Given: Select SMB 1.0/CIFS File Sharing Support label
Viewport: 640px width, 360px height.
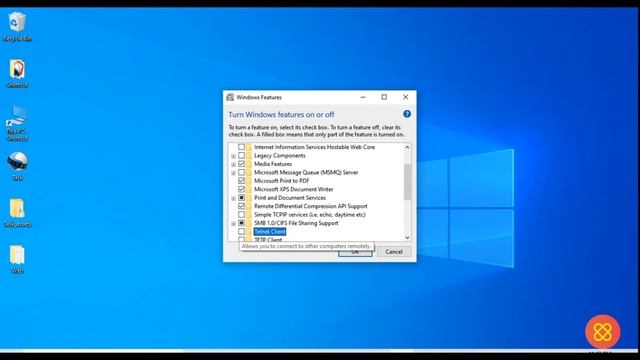Looking at the screenshot, I should [x=296, y=223].
